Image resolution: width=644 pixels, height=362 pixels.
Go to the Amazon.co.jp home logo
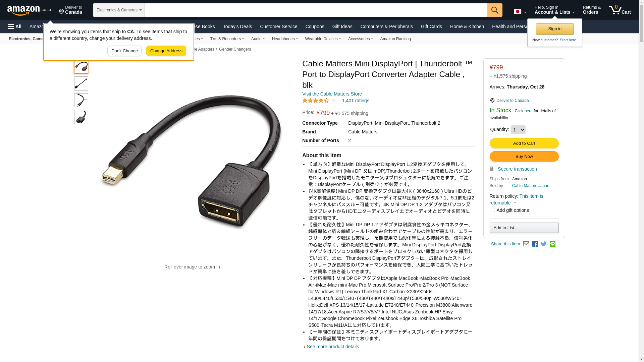29,10
